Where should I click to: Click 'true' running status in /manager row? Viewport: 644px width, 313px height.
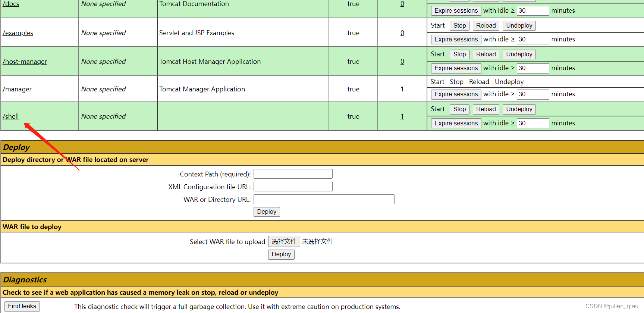pos(353,89)
